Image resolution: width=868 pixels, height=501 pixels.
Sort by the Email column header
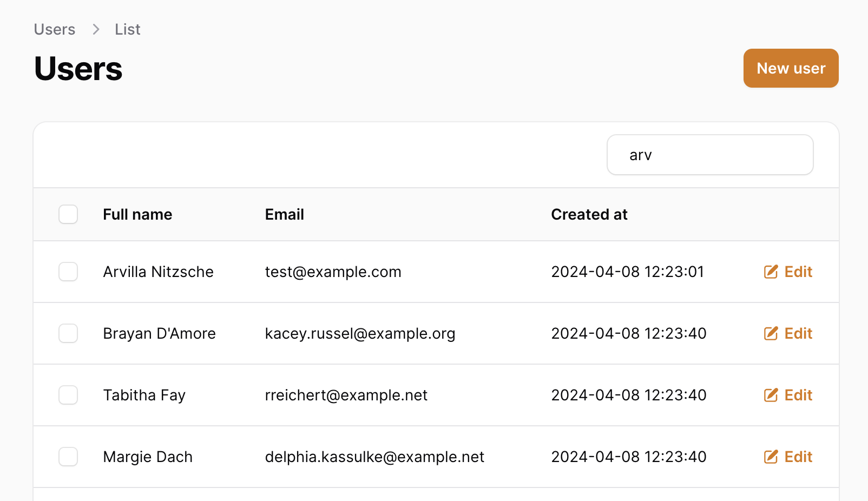(285, 214)
